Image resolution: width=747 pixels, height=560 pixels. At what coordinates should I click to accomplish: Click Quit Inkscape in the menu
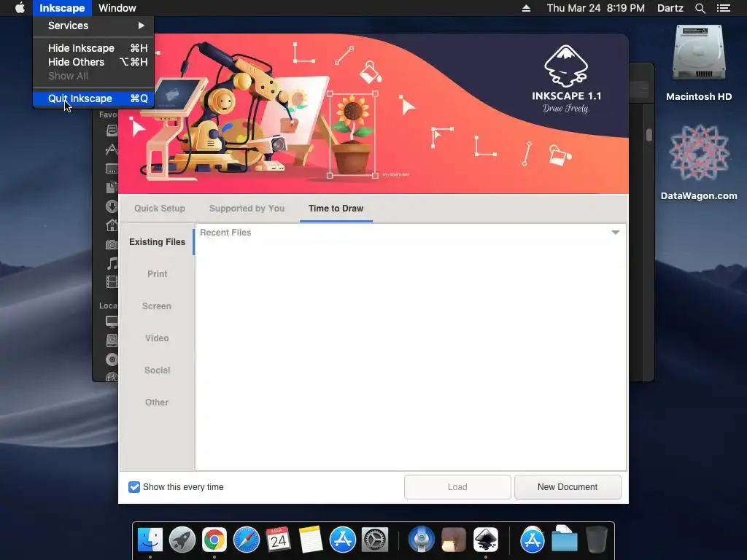tap(93, 98)
